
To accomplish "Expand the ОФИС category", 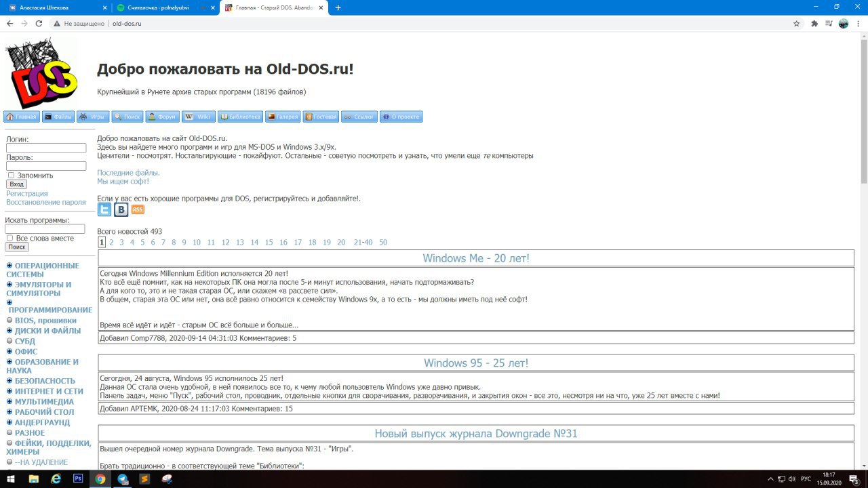I will [9, 352].
